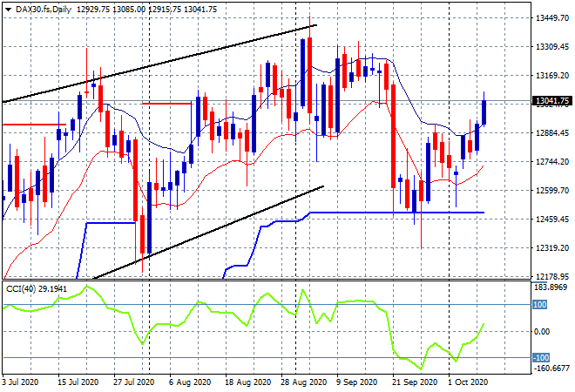Click the 12319.20 price axis label
The height and width of the screenshot is (392, 575).
[x=551, y=248]
